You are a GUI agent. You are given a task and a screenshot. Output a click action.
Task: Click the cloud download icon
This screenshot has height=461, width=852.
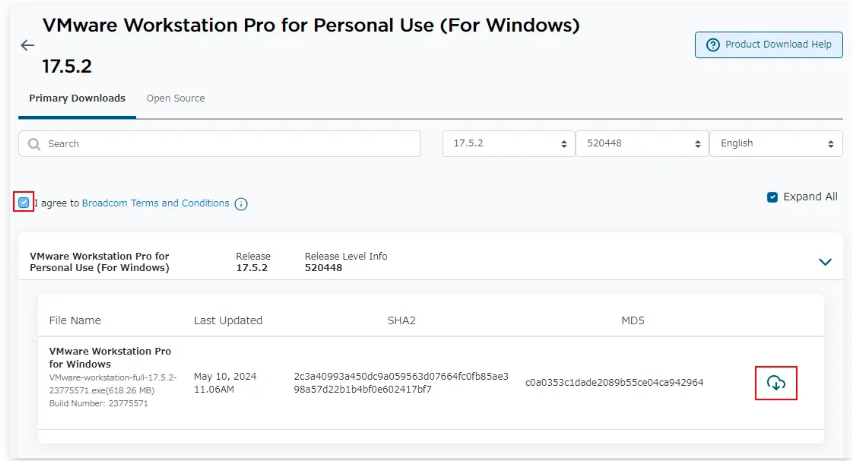click(776, 383)
